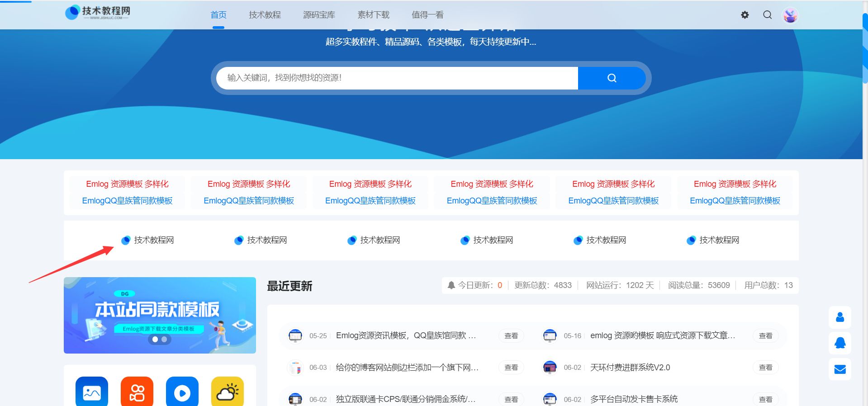Click the envelope mail icon in the right sidebar

[840, 369]
